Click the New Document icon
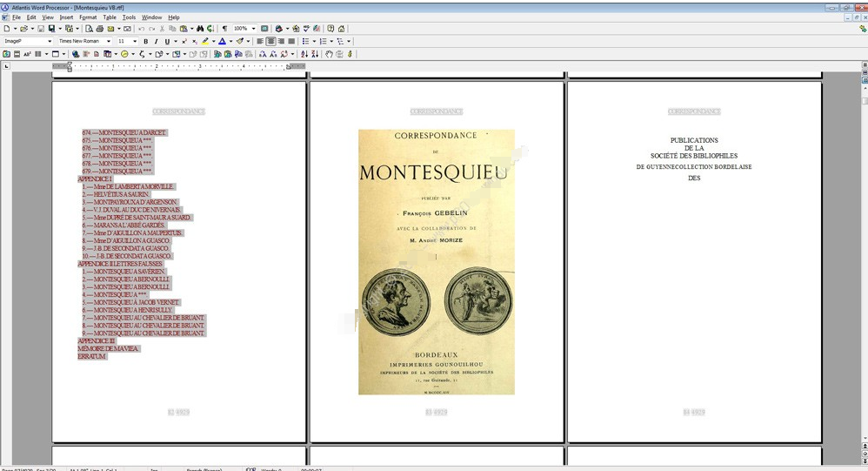 point(6,29)
